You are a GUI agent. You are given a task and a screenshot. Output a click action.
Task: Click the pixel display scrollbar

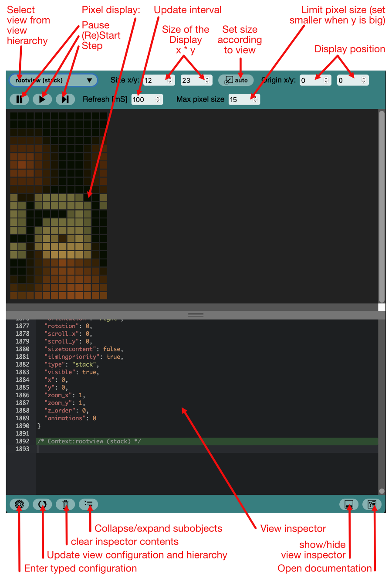(x=382, y=205)
